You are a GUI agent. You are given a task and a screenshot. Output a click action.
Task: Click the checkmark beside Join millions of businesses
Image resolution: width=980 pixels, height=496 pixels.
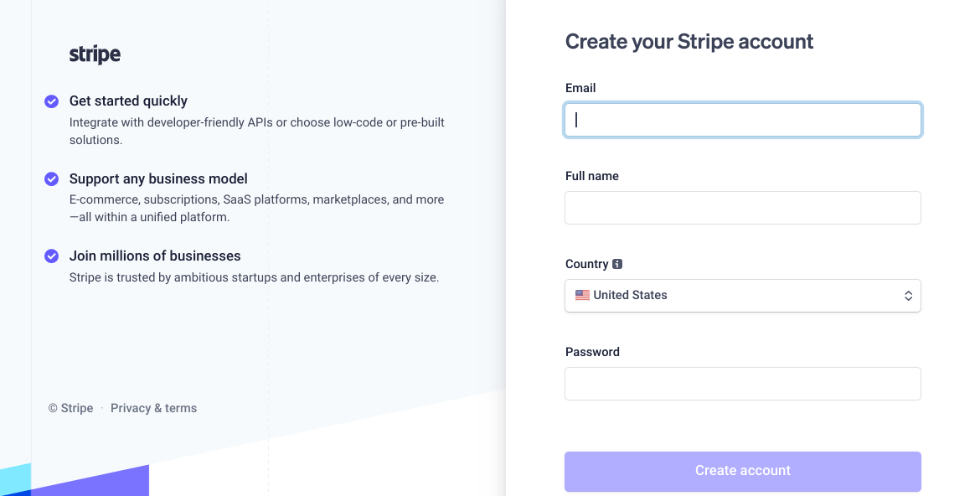(51, 256)
